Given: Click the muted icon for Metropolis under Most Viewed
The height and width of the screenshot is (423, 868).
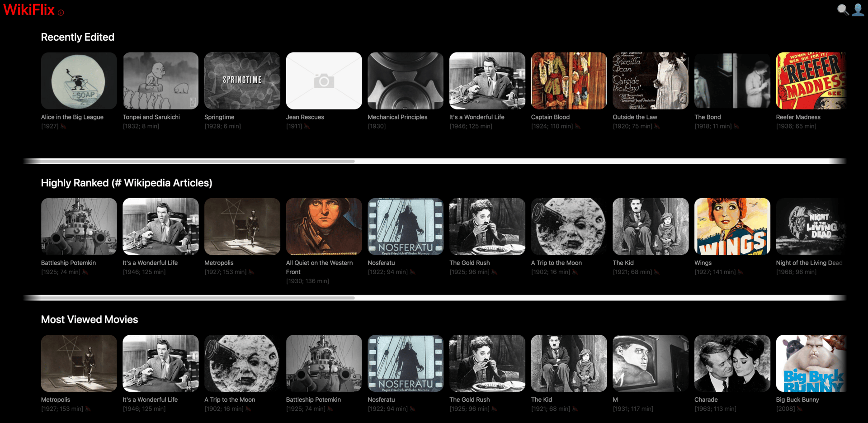Looking at the screenshot, I should point(88,409).
